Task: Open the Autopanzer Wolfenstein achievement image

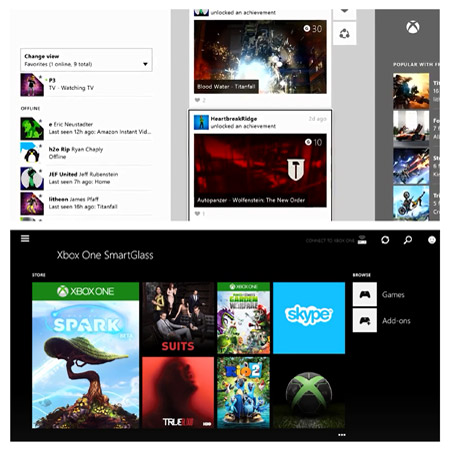Action: click(260, 171)
